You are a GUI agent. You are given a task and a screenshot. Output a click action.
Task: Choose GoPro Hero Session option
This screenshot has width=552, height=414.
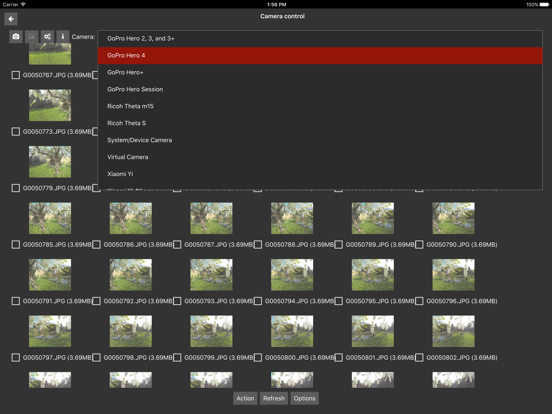[x=320, y=89]
